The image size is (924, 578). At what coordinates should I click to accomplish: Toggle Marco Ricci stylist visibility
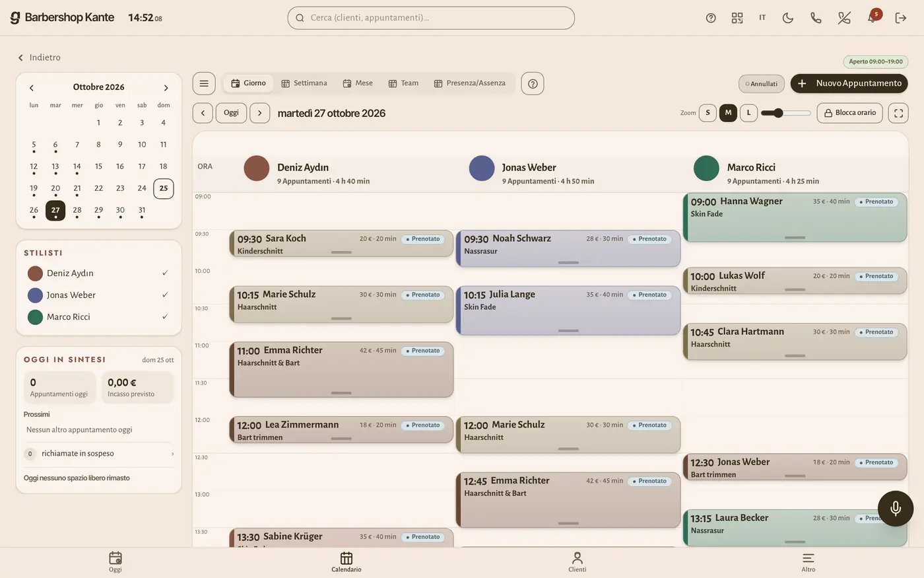point(98,317)
